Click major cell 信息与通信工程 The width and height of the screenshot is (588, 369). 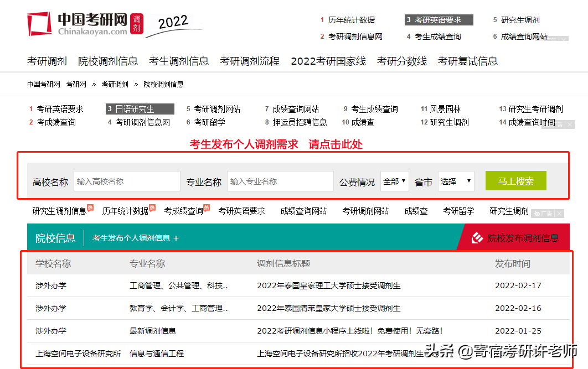(157, 354)
